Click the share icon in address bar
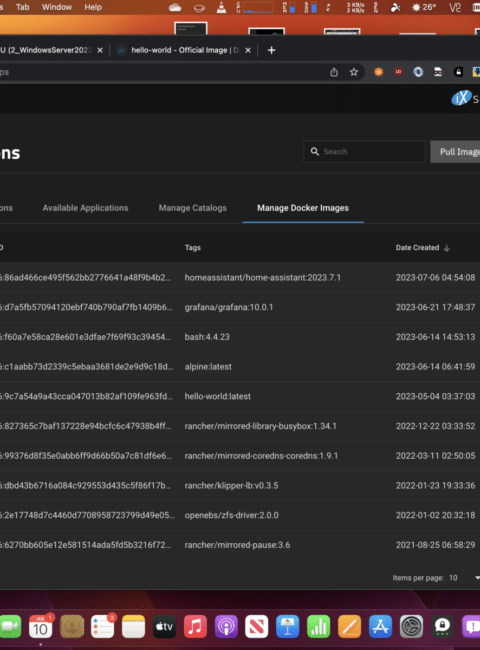Viewport: 480px width, 650px height. pyautogui.click(x=334, y=72)
